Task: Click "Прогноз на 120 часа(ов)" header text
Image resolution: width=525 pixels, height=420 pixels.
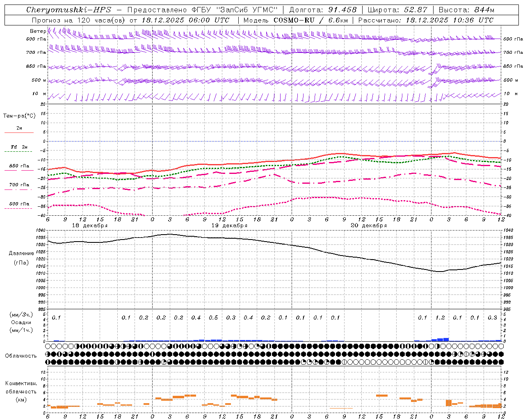Action: point(79,20)
